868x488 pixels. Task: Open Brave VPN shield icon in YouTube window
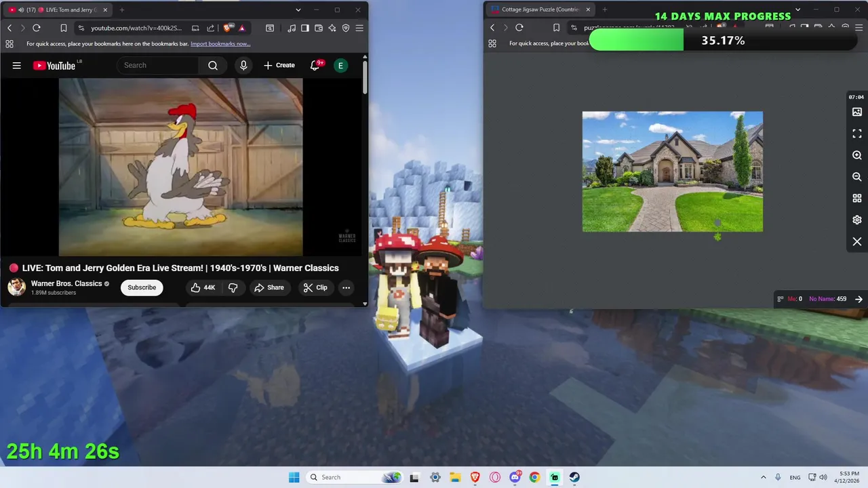click(346, 28)
